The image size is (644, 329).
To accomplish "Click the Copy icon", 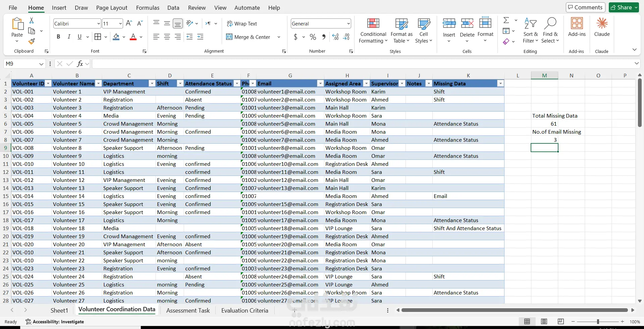I will click(x=32, y=31).
